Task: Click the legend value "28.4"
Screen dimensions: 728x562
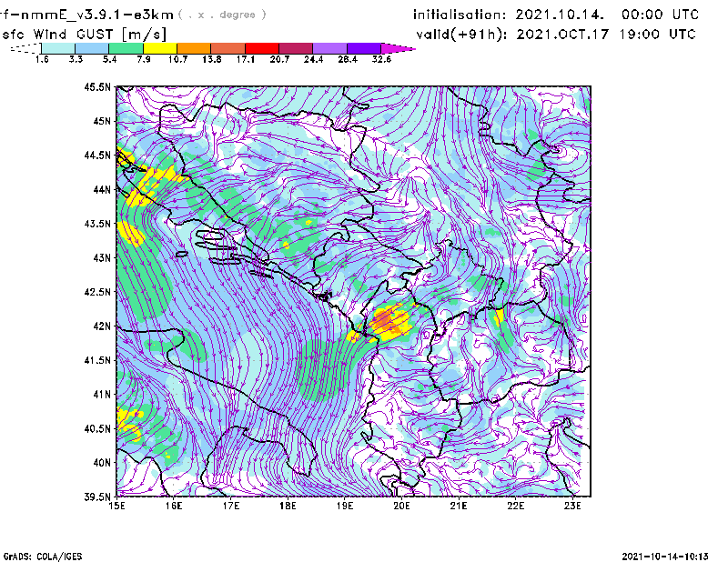Action: coord(348,59)
